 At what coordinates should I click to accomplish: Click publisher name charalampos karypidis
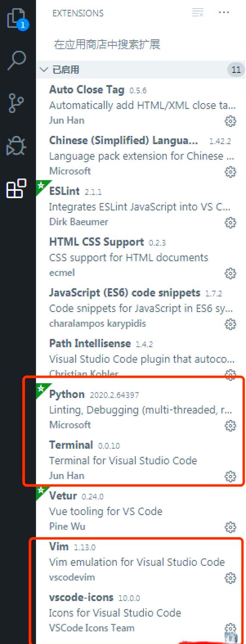(x=97, y=324)
